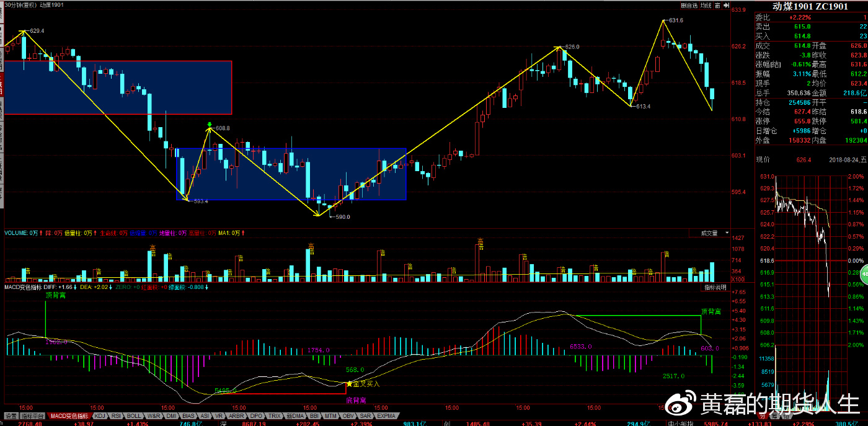Click the 现价 626.4 intraday header
868x426 pixels.
[784, 160]
